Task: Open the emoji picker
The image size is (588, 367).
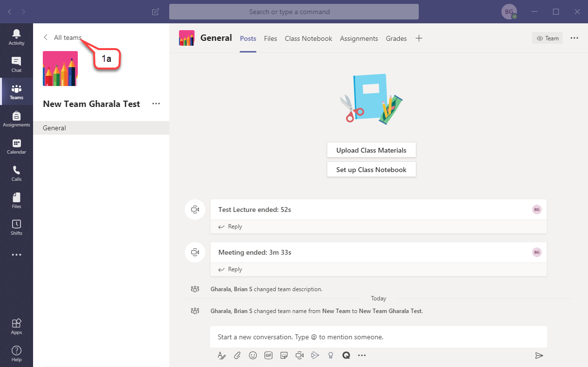Action: tap(253, 355)
